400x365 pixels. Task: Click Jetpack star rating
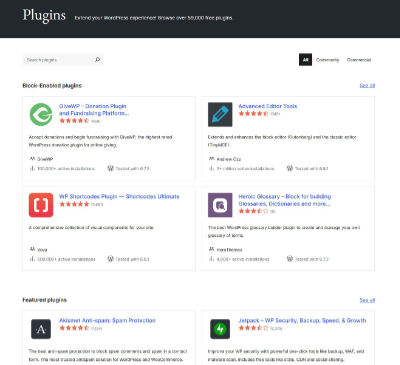click(x=253, y=328)
